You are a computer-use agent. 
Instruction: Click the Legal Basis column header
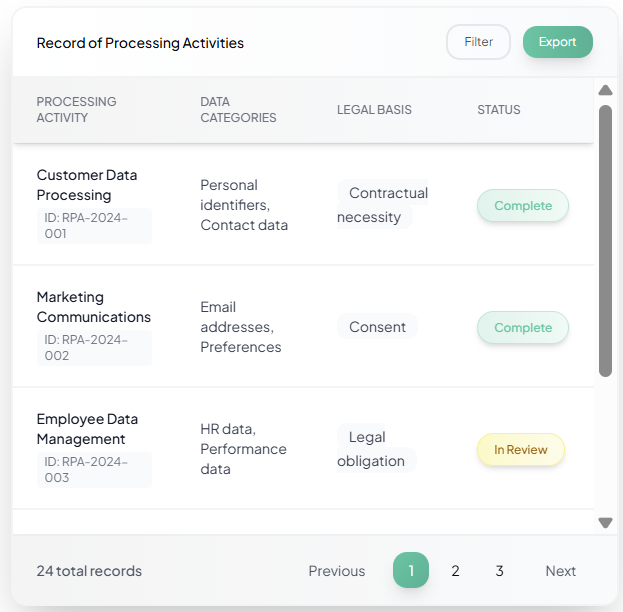pos(374,110)
